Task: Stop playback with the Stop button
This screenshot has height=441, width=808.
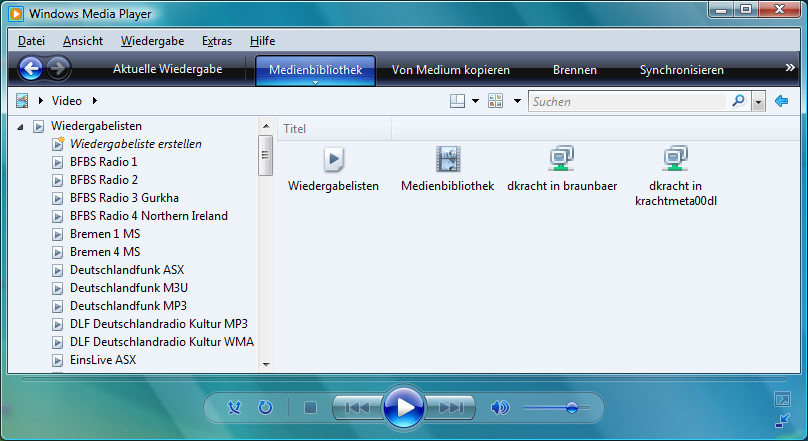Action: point(310,408)
